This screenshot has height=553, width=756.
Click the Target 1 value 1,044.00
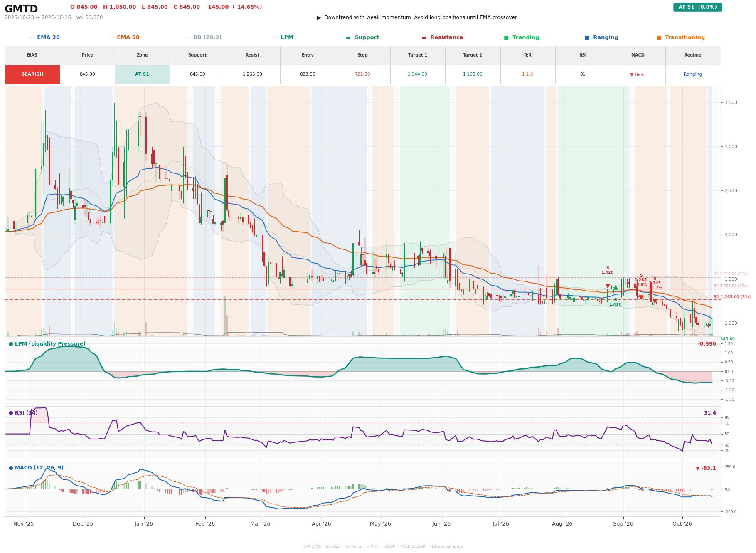coord(417,74)
